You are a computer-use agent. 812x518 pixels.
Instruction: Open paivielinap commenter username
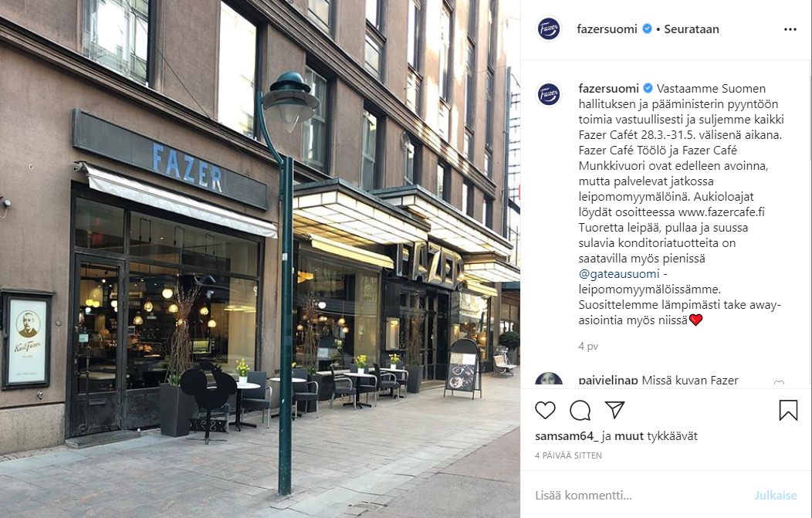(608, 381)
